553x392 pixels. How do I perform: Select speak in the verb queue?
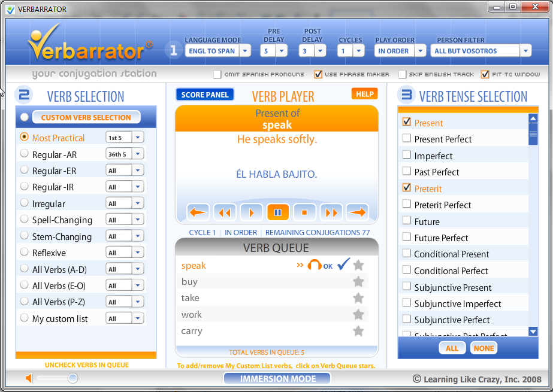coord(194,266)
